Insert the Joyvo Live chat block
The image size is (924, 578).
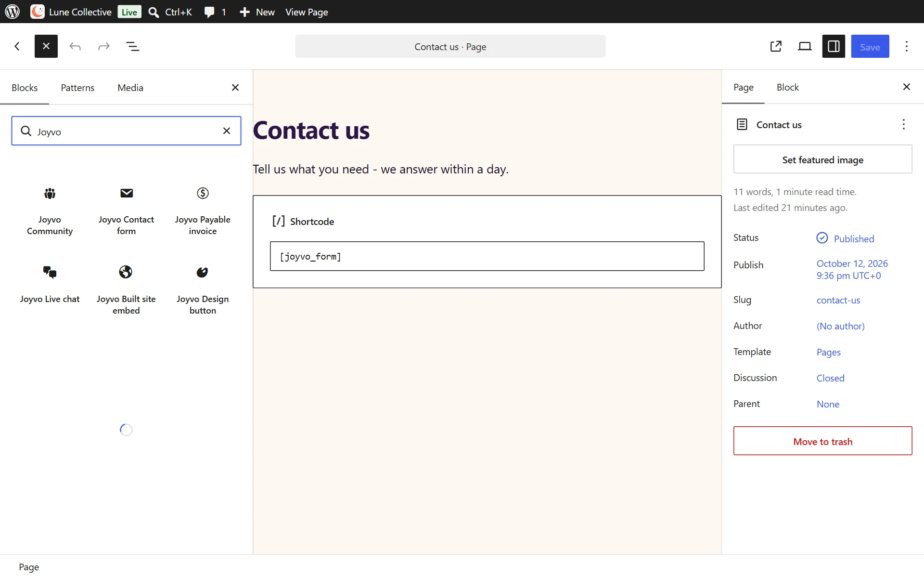50,289
